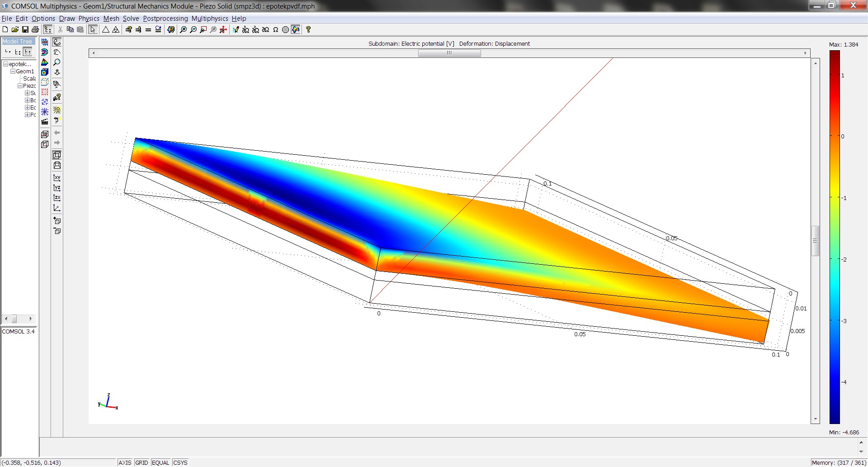The image size is (868, 467).
Task: Activate Zoom Window tool
Action: (x=203, y=29)
